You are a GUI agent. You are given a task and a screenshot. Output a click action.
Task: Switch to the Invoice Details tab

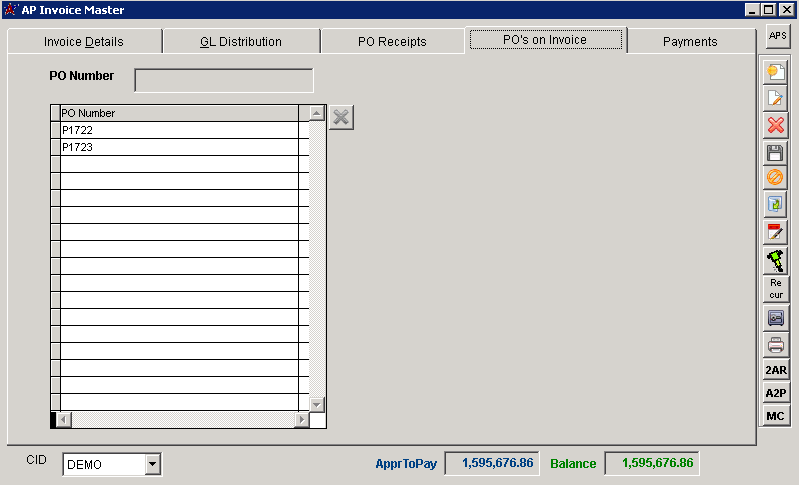pos(84,42)
